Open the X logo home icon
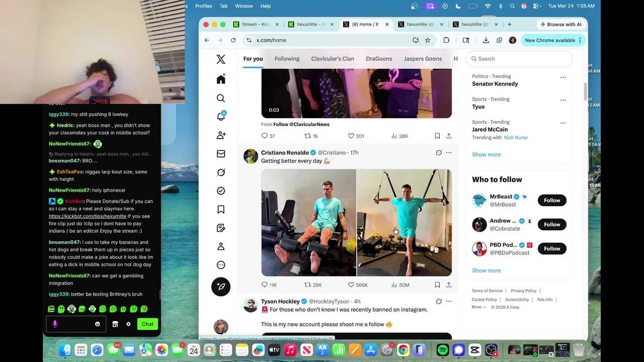 pyautogui.click(x=221, y=59)
